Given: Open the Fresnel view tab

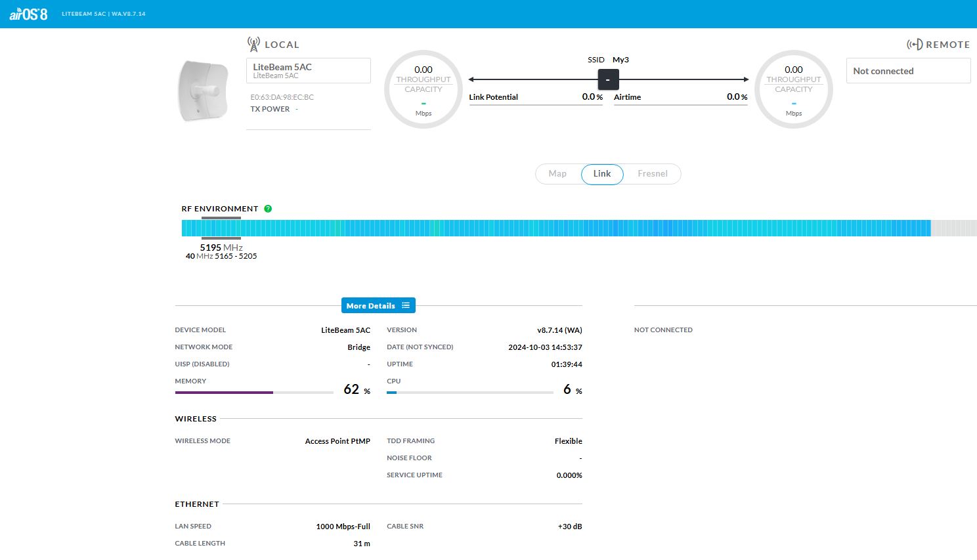Looking at the screenshot, I should pos(652,174).
